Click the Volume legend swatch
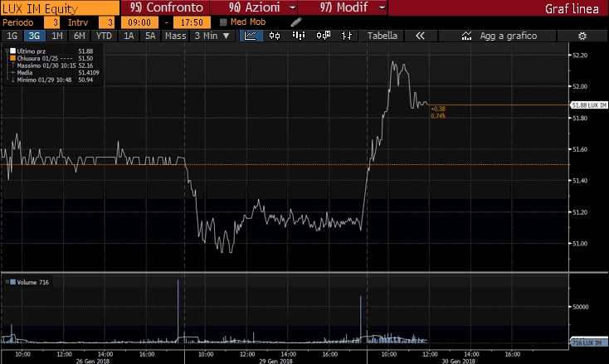The image size is (609, 364). (12, 282)
